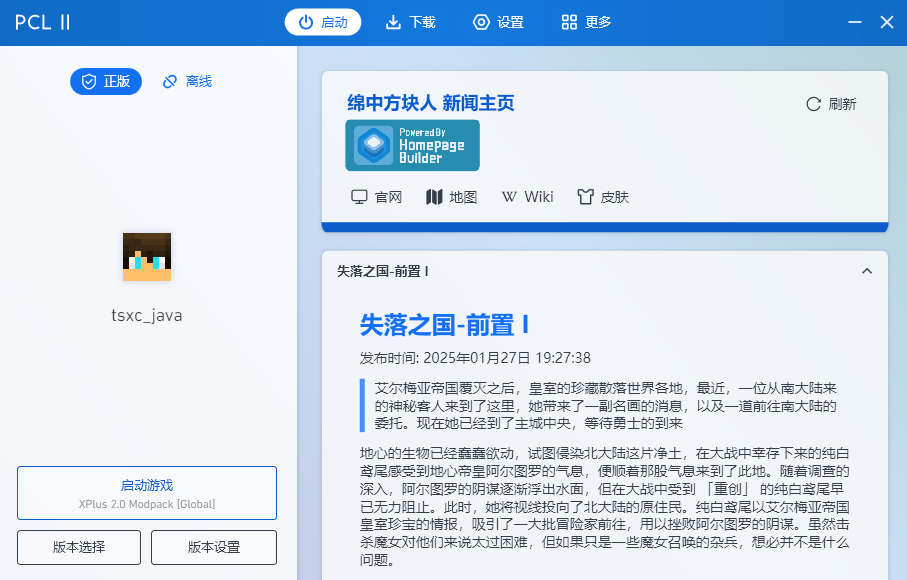This screenshot has height=580, width=907.
Task: Open 版本选择 version selection
Action: (79, 547)
